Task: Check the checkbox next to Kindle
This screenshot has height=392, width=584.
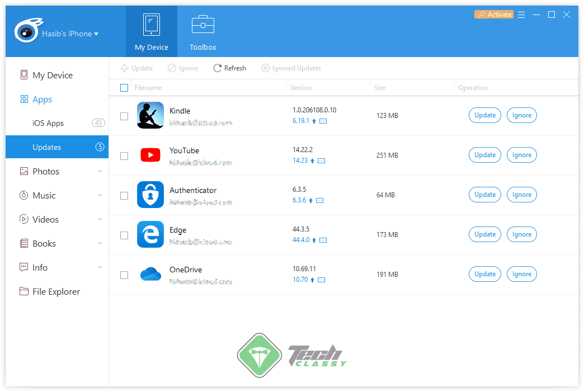Action: (x=124, y=116)
